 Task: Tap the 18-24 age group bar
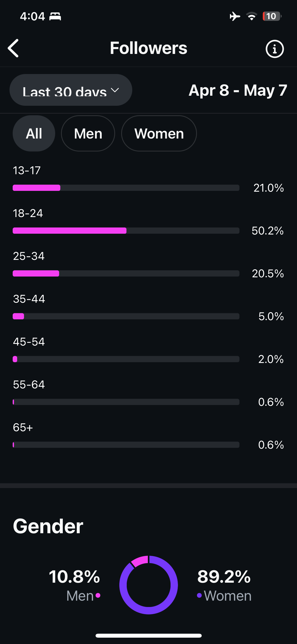[126, 231]
